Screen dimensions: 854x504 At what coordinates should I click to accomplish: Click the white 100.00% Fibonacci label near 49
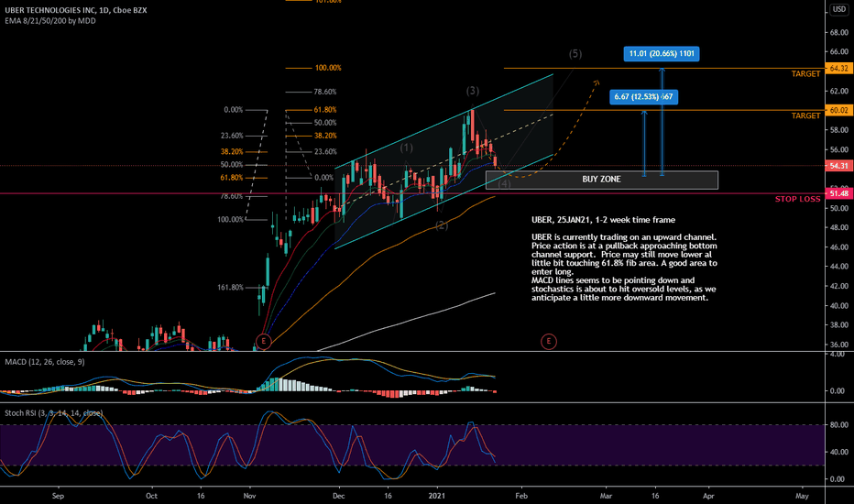[230, 220]
